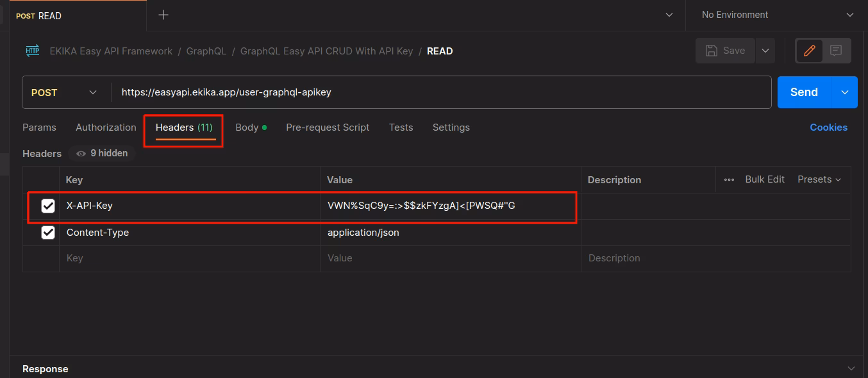Click the HTTP request type icon
The width and height of the screenshot is (868, 378).
[x=32, y=51]
